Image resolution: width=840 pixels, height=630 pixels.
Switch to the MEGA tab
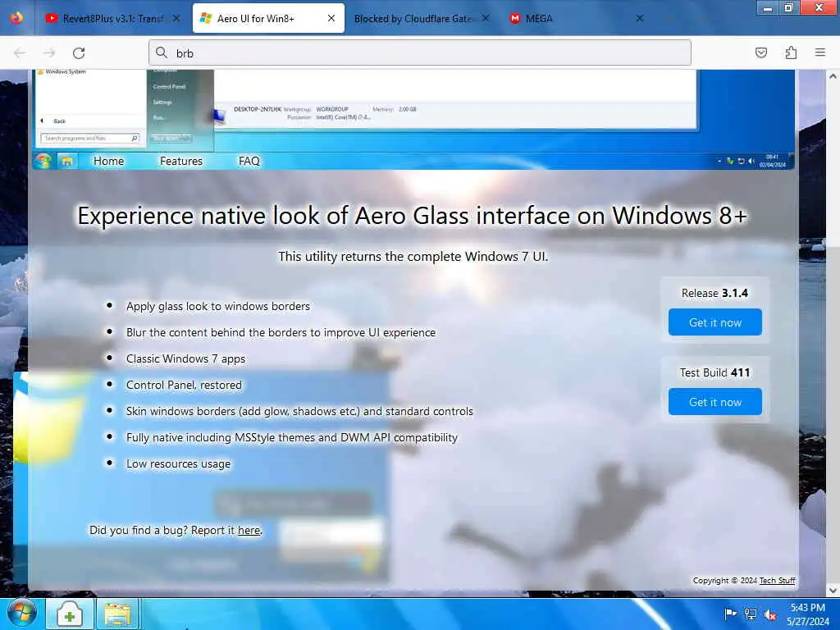574,18
